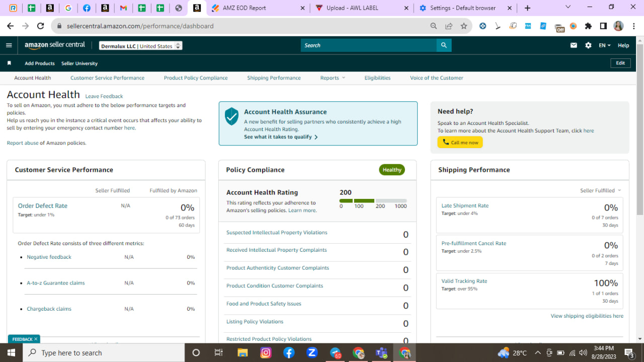Screen dimensions: 644x362
Task: Open the Dermalux LLC account switcher dropdown
Action: tap(141, 46)
